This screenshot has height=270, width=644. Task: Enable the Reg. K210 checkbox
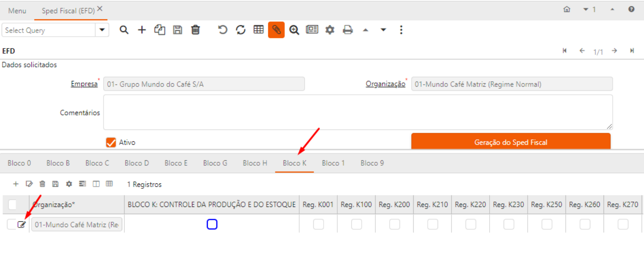433,224
